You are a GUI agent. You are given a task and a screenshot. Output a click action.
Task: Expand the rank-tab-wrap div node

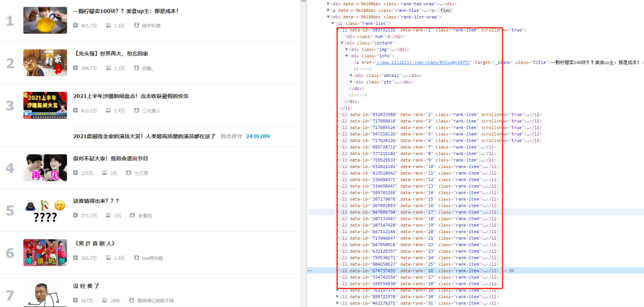click(x=328, y=4)
